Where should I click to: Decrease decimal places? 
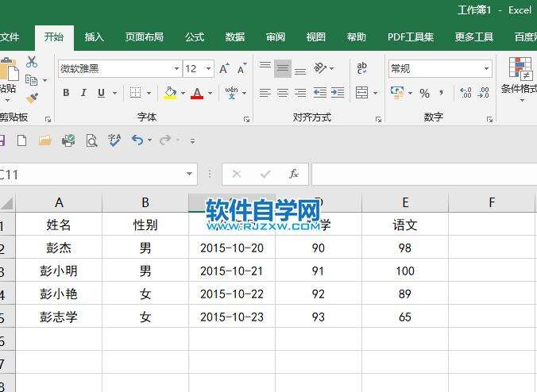(x=483, y=93)
